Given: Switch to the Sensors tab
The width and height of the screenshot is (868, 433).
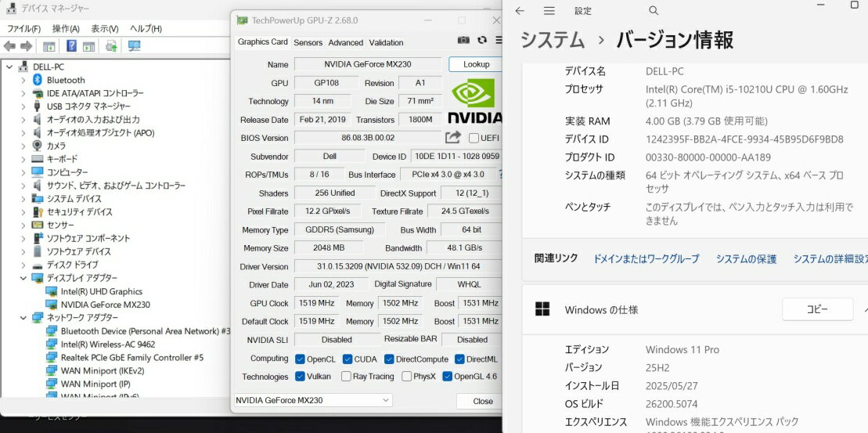Looking at the screenshot, I should 308,42.
